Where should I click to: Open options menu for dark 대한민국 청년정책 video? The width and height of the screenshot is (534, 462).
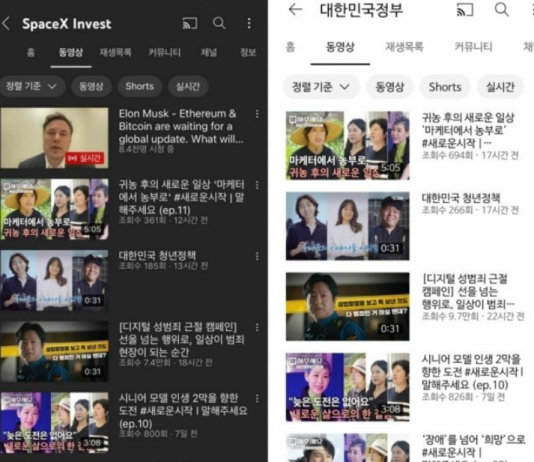pos(257,256)
